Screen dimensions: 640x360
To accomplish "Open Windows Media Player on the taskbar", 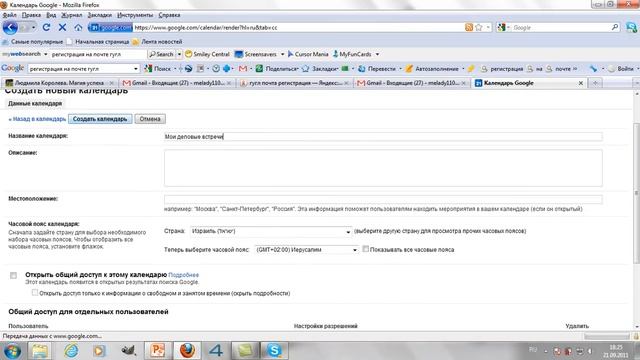I will [99, 351].
